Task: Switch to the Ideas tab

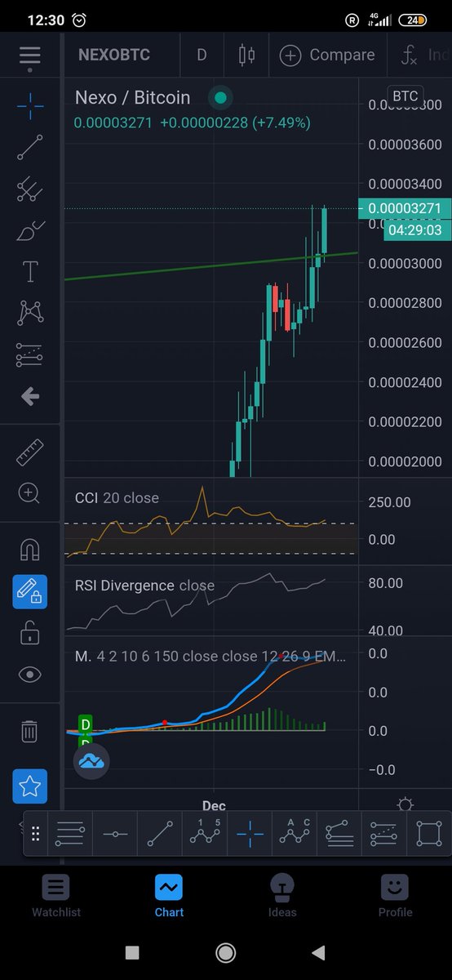Action: (x=281, y=896)
